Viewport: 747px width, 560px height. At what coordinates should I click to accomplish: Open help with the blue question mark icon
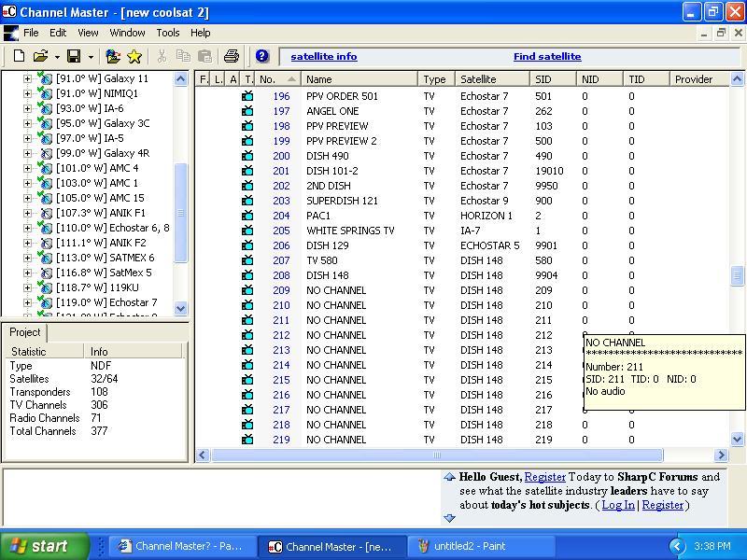(262, 56)
